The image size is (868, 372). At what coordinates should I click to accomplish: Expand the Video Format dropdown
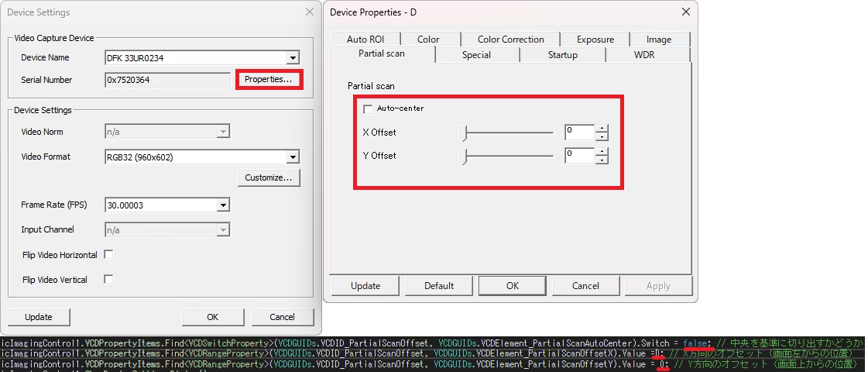(x=292, y=157)
